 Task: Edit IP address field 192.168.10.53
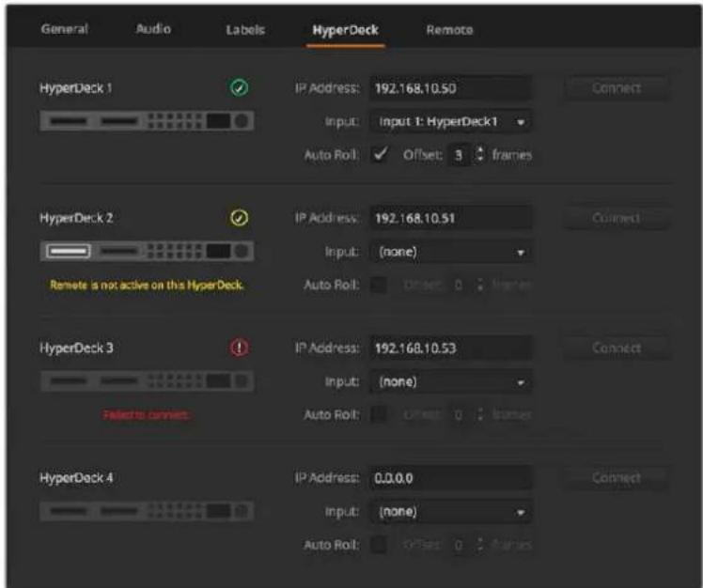(x=450, y=348)
